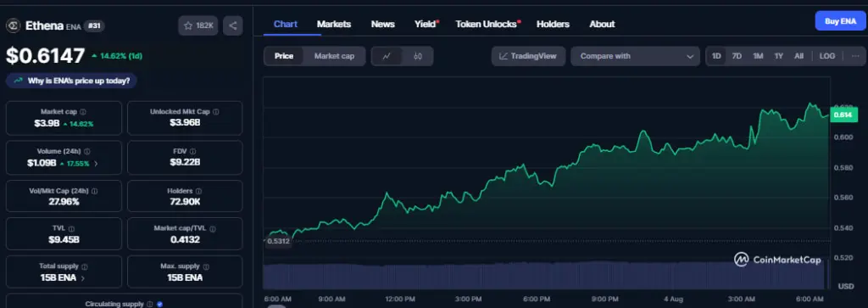Click Vol/Mkt Cap (24h) info icon
Screen dimensions: 868x308
(95, 191)
